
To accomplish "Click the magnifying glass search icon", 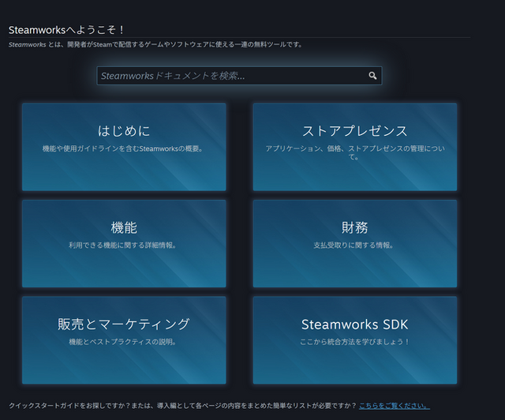I will coord(372,76).
